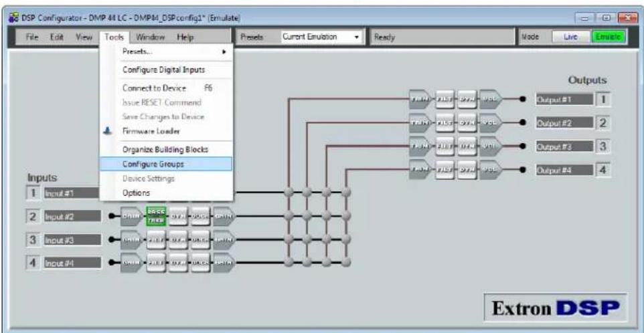
Task: Open Output #1 DYN dynamics block
Action: 467,99
